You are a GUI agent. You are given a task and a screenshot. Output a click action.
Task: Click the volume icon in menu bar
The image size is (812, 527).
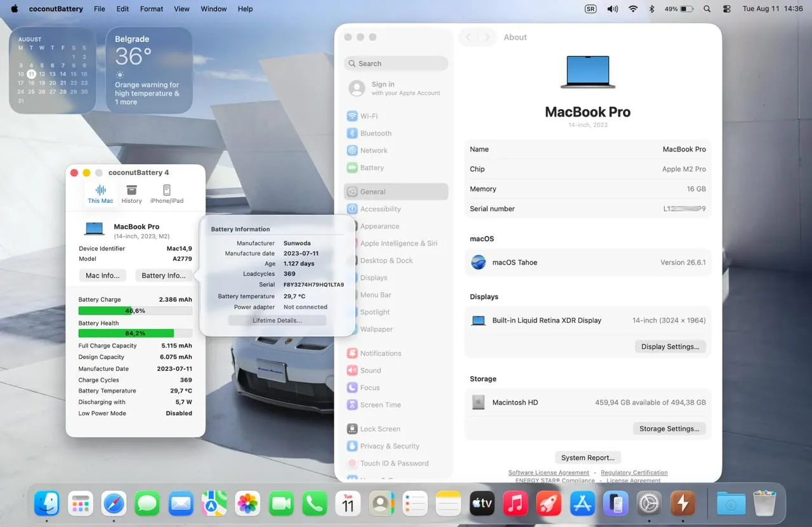(612, 9)
